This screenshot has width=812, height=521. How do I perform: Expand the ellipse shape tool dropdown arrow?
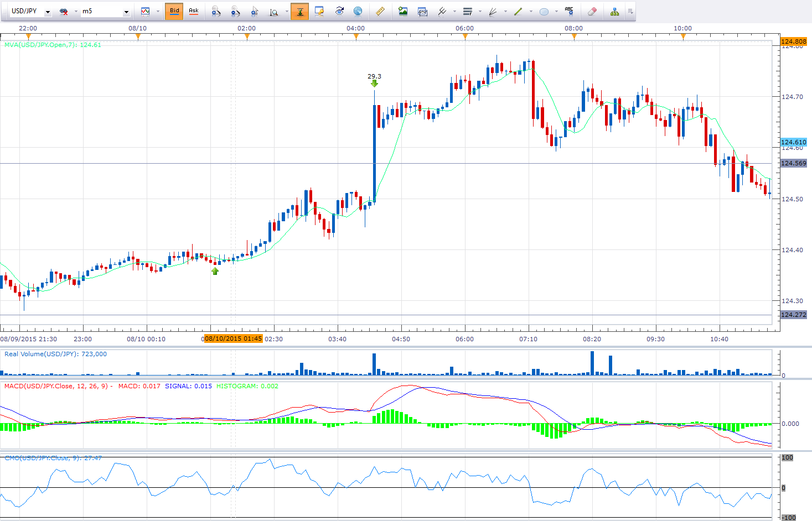point(556,12)
